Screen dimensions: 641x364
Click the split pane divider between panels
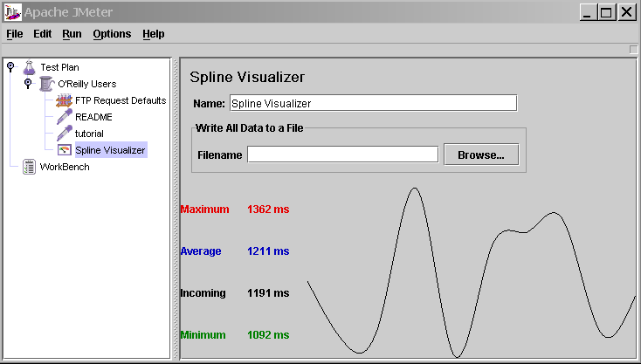[176, 208]
